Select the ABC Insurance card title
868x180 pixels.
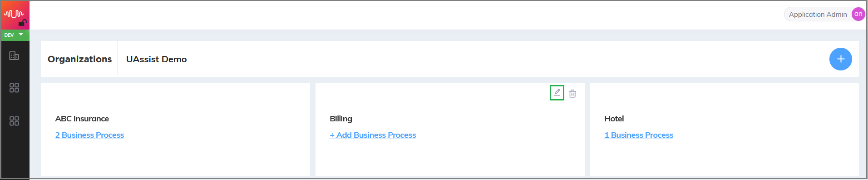(82, 119)
